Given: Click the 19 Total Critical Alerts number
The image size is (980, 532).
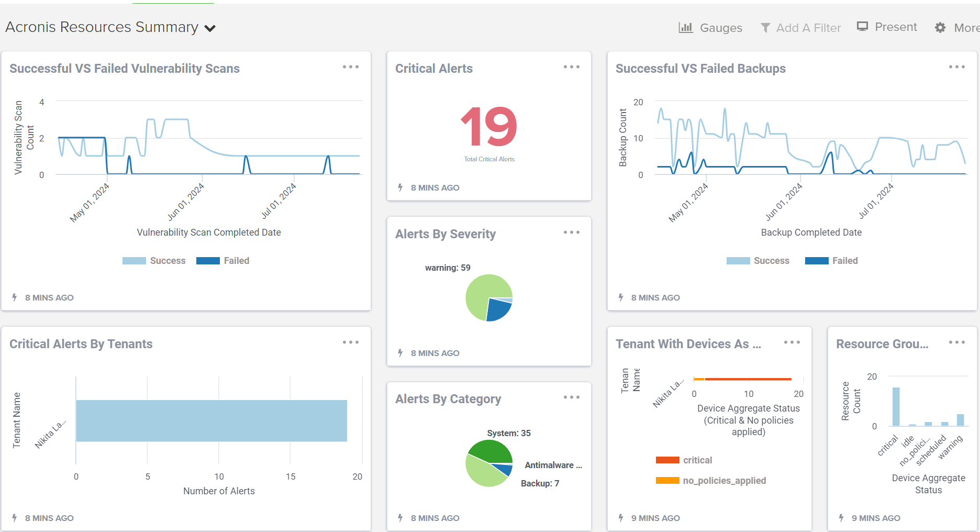Looking at the screenshot, I should 489,126.
